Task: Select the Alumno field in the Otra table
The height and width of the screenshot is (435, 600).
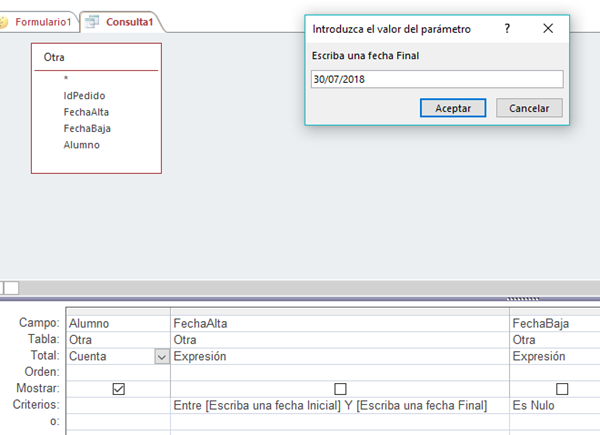Action: coord(82,145)
